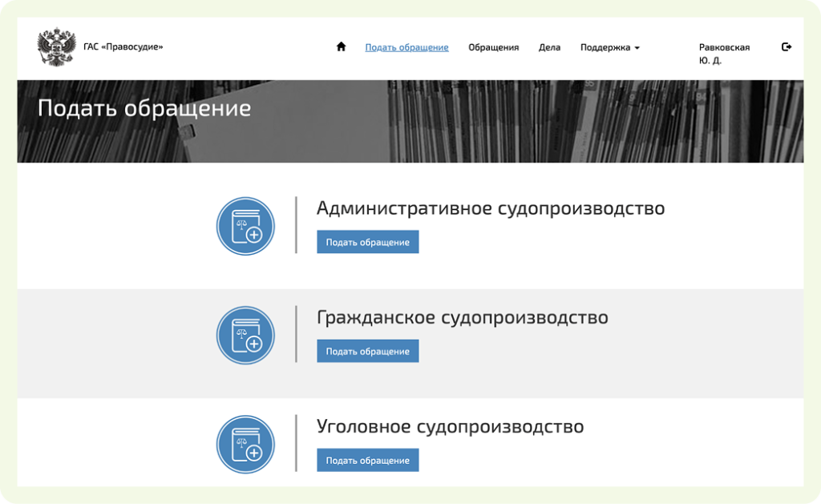
Task: Click the Уголовное судопроизводство round icon
Action: click(245, 445)
